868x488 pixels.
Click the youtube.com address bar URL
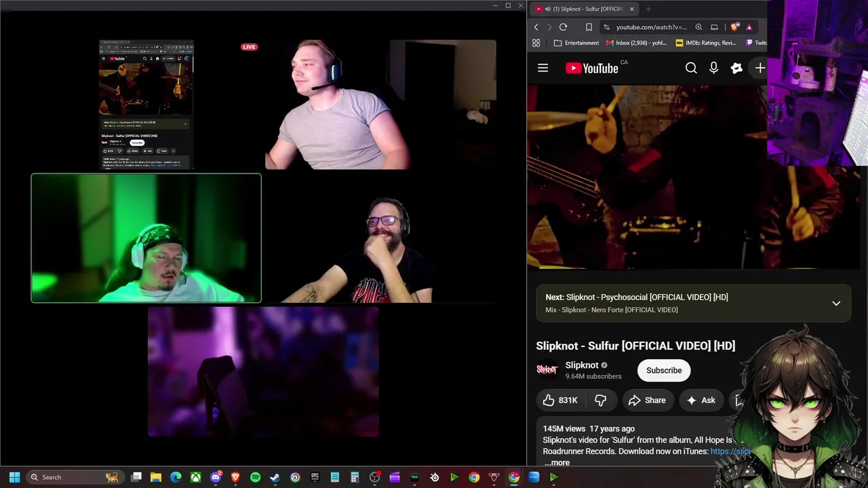651,27
